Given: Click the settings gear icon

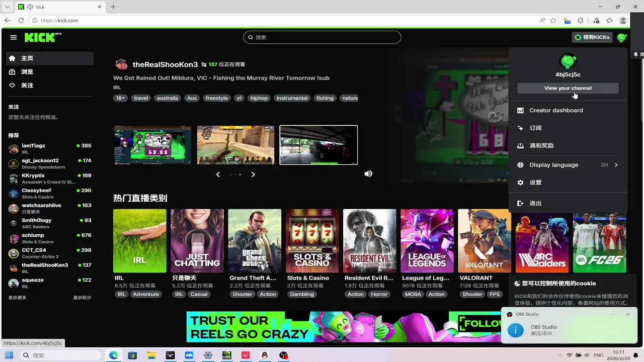Looking at the screenshot, I should click(521, 183).
